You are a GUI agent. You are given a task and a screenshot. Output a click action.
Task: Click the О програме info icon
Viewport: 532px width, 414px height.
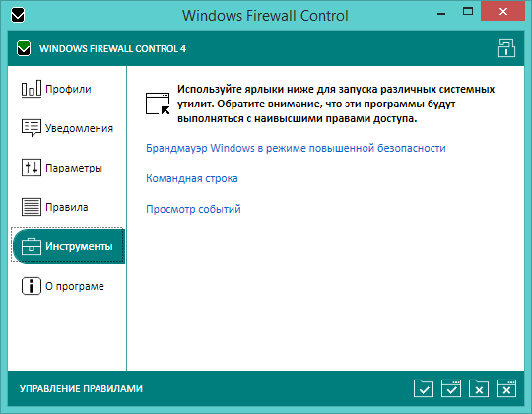coord(32,286)
